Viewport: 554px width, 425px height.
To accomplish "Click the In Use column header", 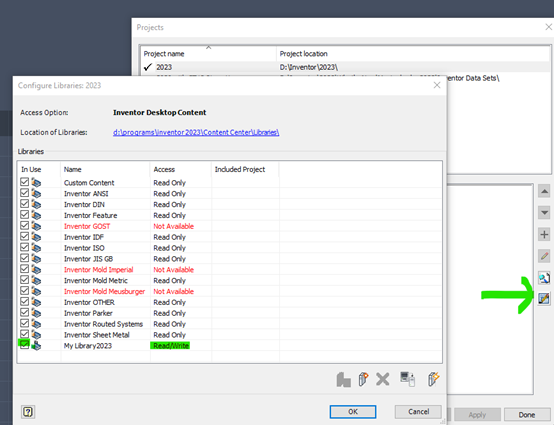I will tap(39, 169).
